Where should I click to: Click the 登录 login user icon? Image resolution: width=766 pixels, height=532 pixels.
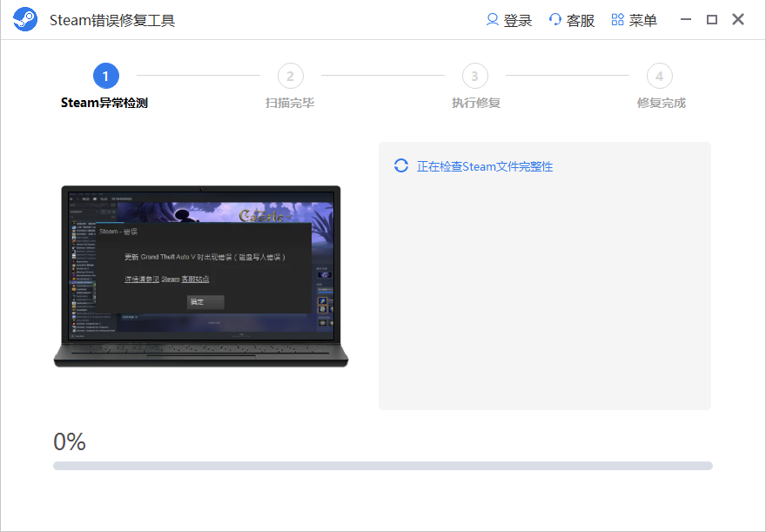coord(493,19)
